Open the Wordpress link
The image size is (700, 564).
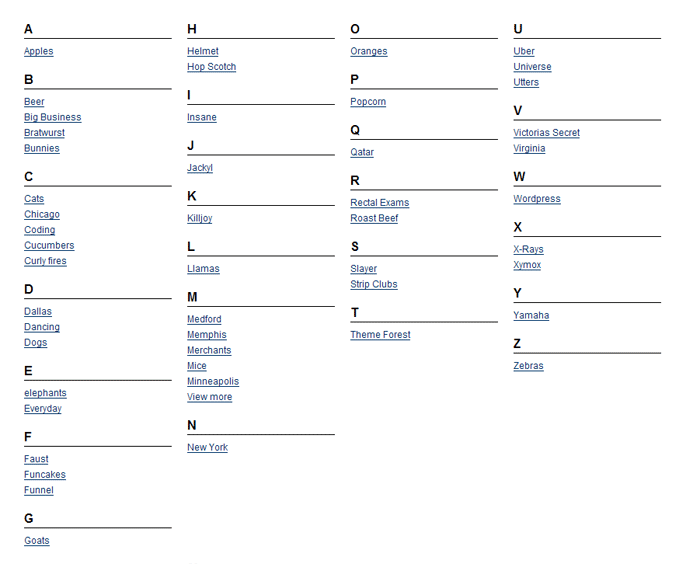click(x=537, y=199)
